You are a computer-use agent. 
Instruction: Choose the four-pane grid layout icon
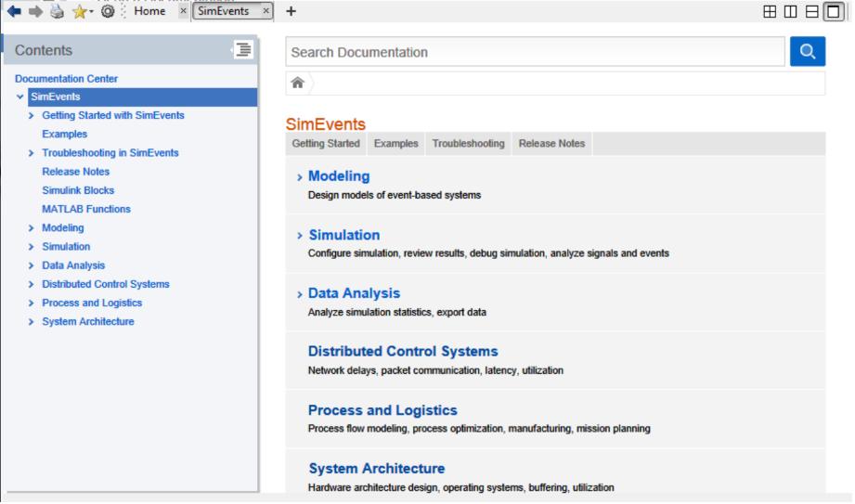pyautogui.click(x=770, y=11)
